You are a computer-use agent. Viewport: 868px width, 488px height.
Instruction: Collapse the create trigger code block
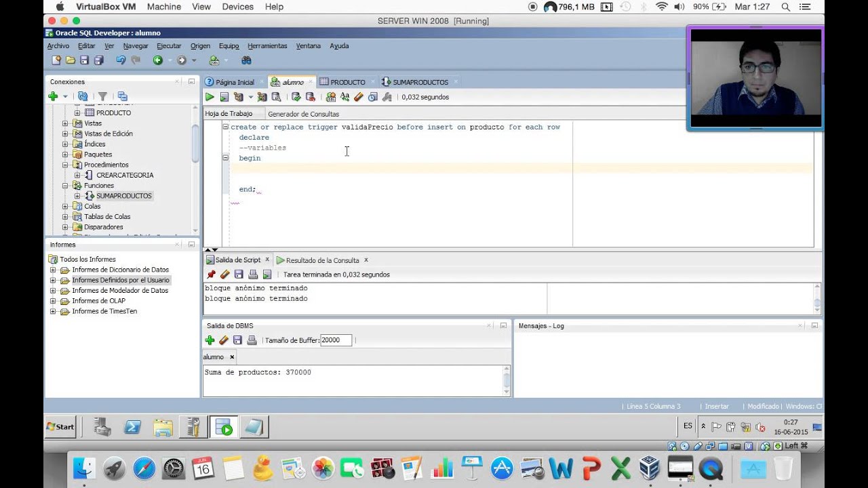[226, 127]
